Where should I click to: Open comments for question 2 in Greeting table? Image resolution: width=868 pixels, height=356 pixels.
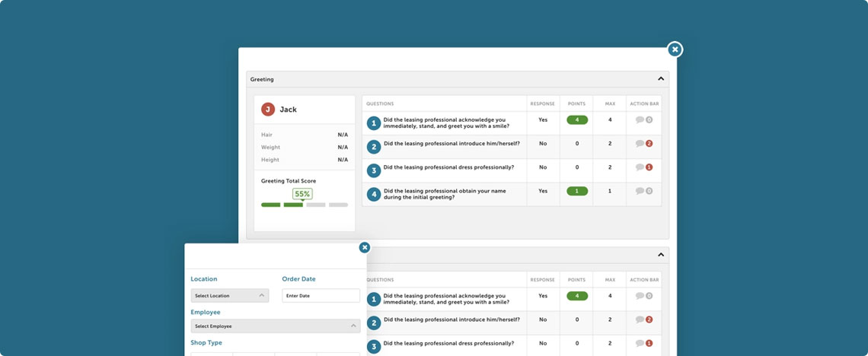[643, 144]
